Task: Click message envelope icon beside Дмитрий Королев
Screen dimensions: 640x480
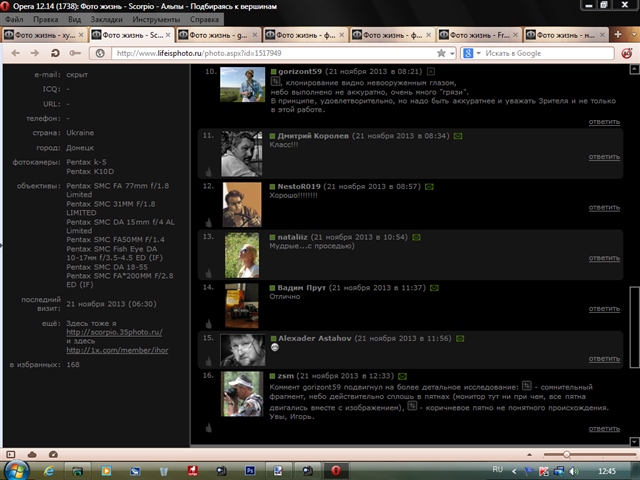Action: (x=459, y=134)
